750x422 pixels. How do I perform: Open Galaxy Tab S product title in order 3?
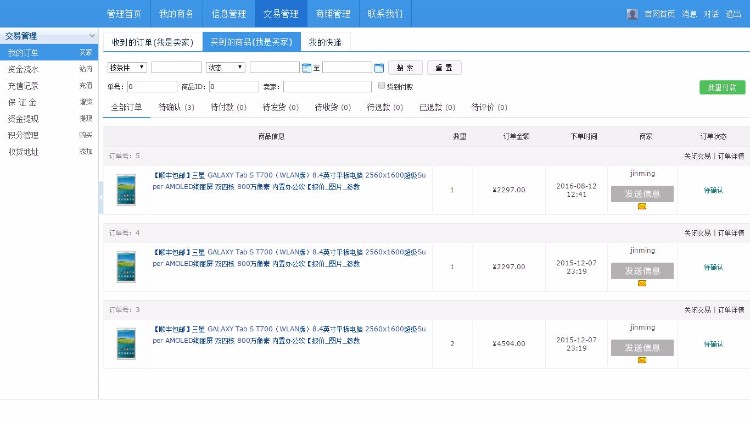click(x=289, y=335)
